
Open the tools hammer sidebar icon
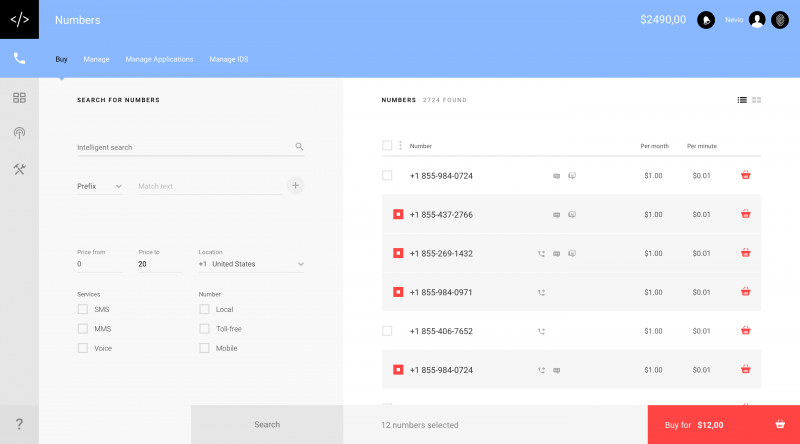19,169
